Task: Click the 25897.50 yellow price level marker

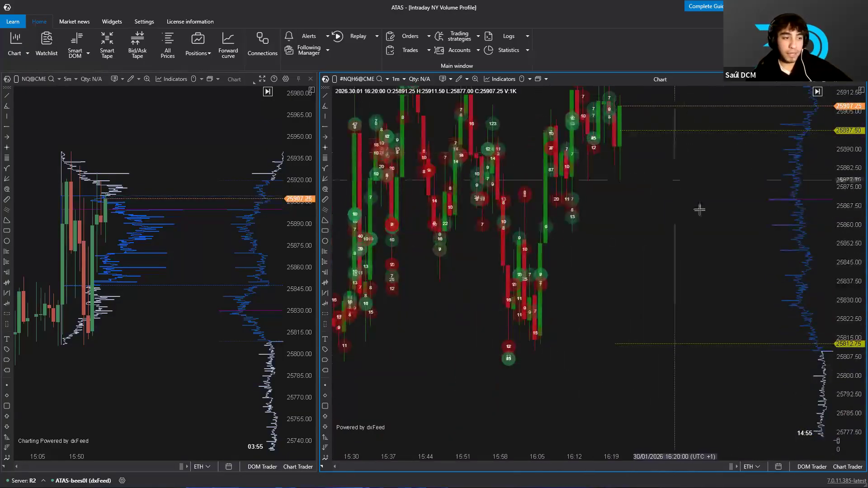Action: pyautogui.click(x=849, y=130)
